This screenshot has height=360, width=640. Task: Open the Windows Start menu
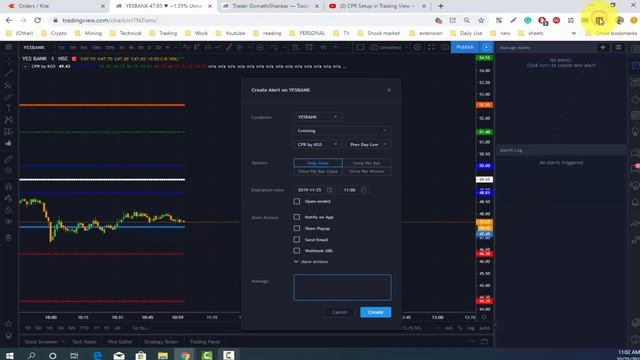click(9, 355)
